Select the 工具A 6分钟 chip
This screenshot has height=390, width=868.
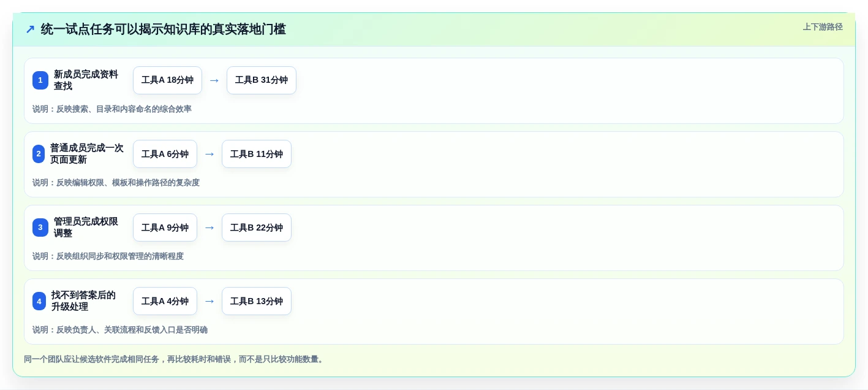pyautogui.click(x=165, y=154)
